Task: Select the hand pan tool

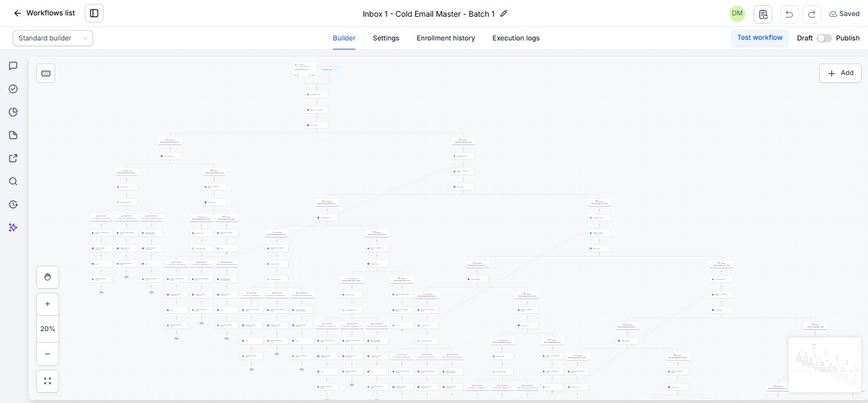Action: (x=48, y=277)
